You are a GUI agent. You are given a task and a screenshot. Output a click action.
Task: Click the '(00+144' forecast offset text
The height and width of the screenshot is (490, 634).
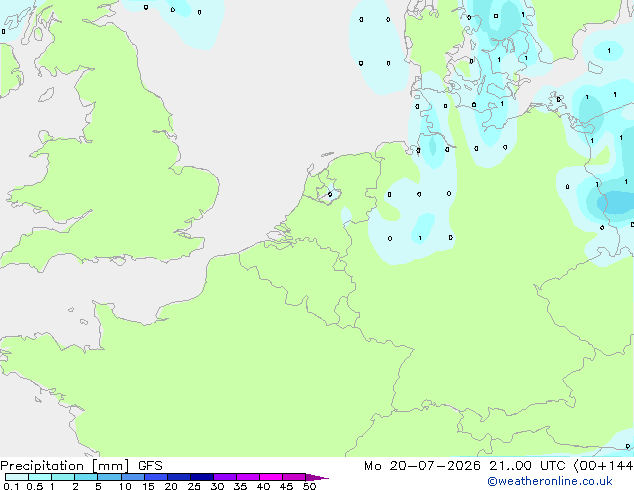(603, 466)
